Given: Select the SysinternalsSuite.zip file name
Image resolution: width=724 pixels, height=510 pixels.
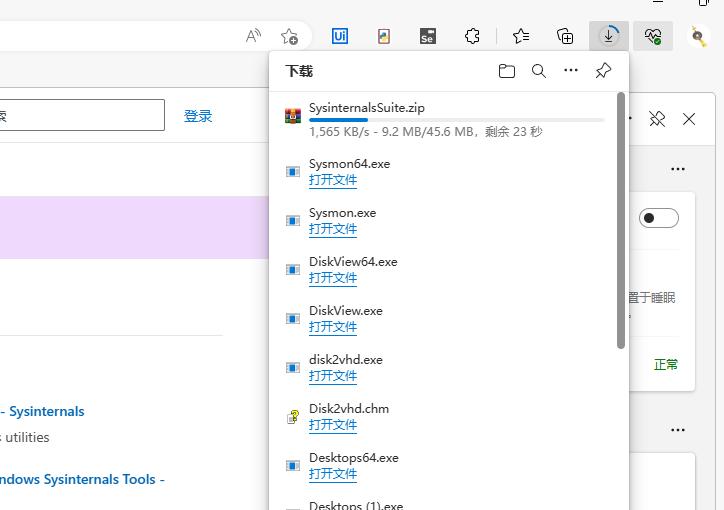Looking at the screenshot, I should tap(367, 108).
